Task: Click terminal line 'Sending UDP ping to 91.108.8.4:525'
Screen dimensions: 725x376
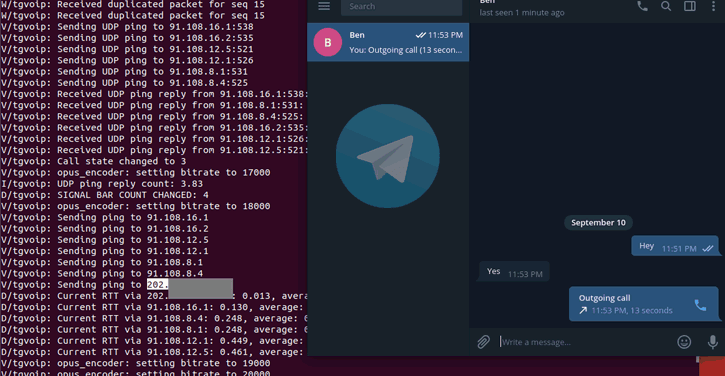Action: 124,83
